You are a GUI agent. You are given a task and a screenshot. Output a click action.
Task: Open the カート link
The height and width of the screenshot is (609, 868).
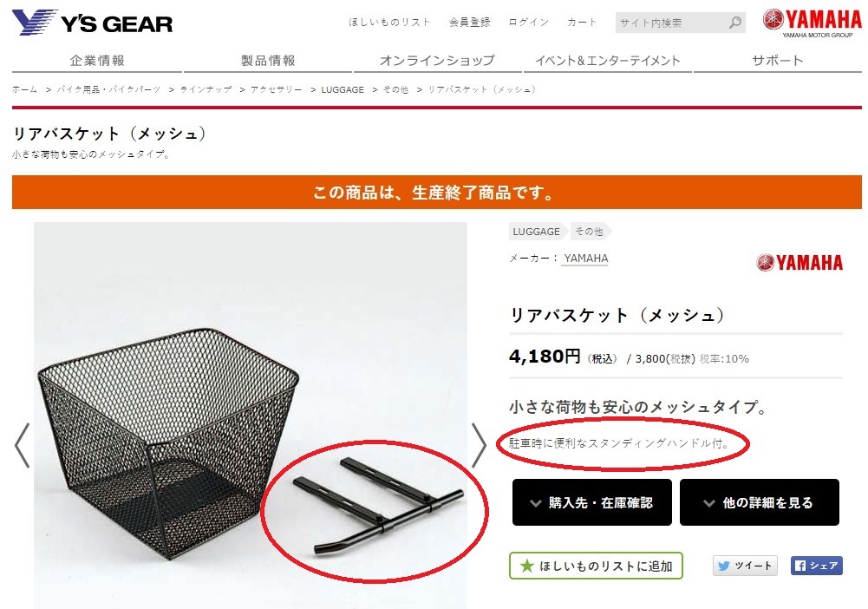(581, 23)
